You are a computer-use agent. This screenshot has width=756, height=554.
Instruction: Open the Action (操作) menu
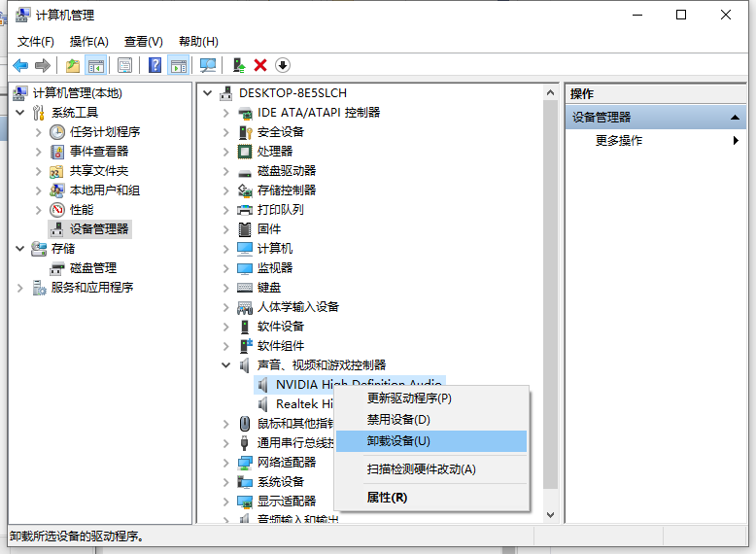pyautogui.click(x=88, y=42)
